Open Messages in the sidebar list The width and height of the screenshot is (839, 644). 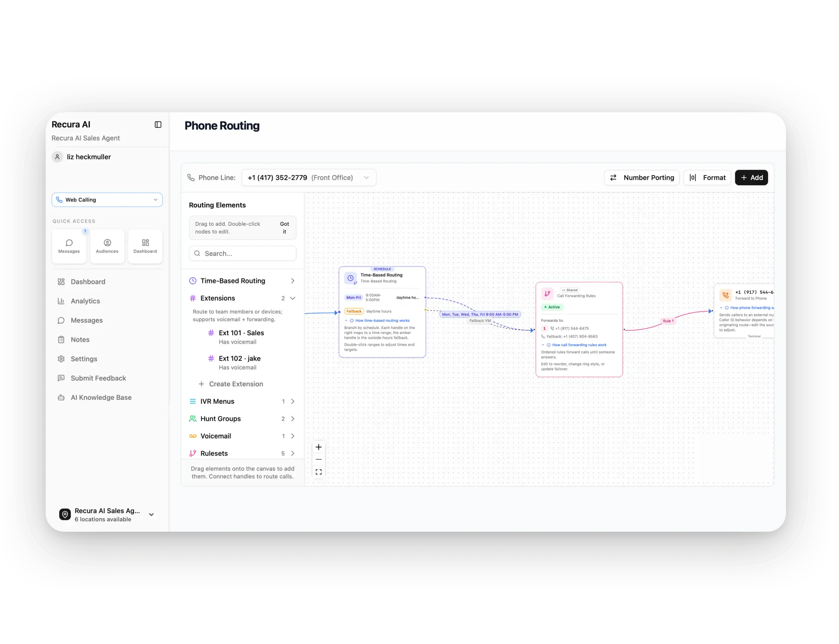(x=86, y=320)
